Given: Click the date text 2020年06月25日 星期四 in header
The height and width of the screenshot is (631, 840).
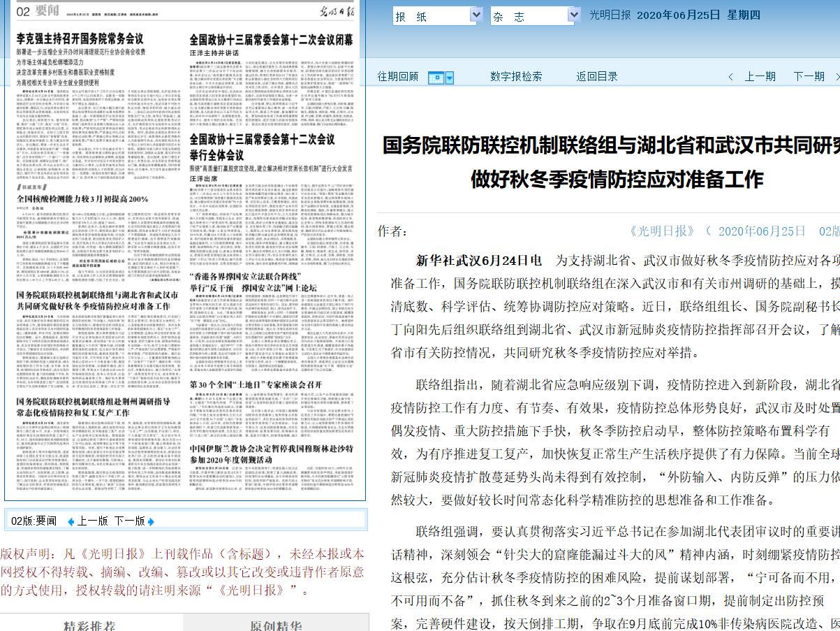Looking at the screenshot, I should coord(698,15).
